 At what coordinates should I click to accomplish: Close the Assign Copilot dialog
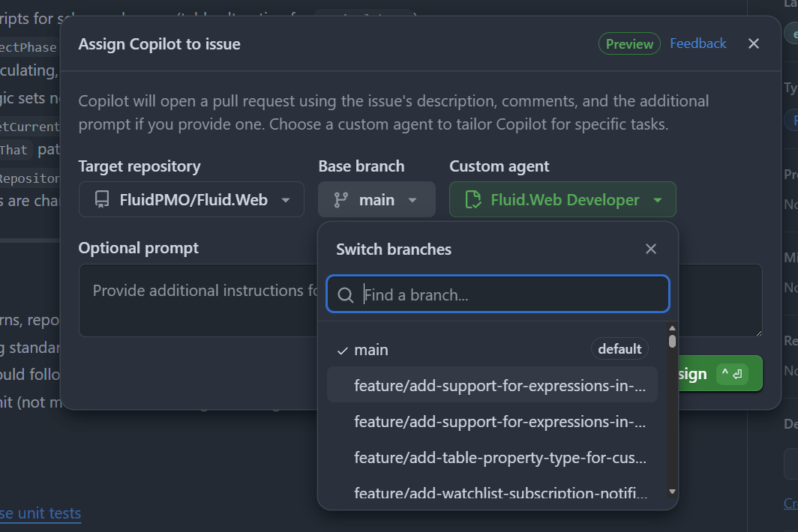pyautogui.click(x=754, y=43)
